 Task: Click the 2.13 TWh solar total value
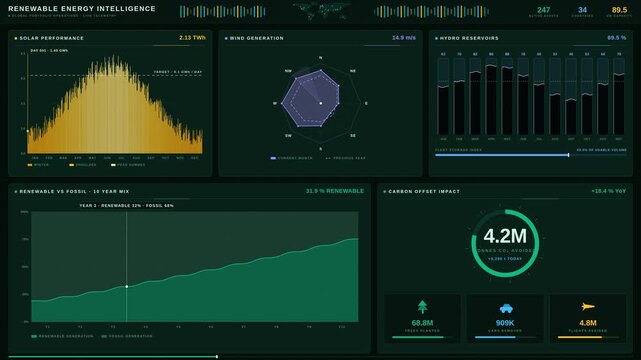point(192,38)
